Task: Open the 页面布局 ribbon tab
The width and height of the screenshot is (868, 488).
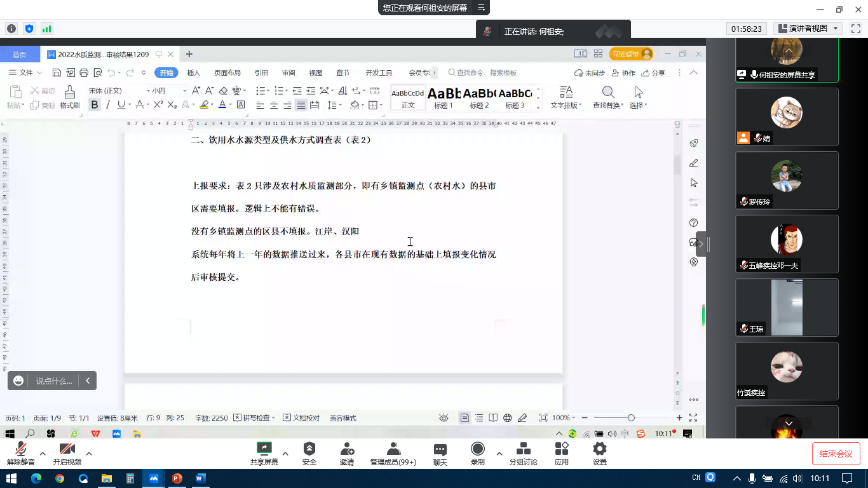Action: [x=227, y=73]
